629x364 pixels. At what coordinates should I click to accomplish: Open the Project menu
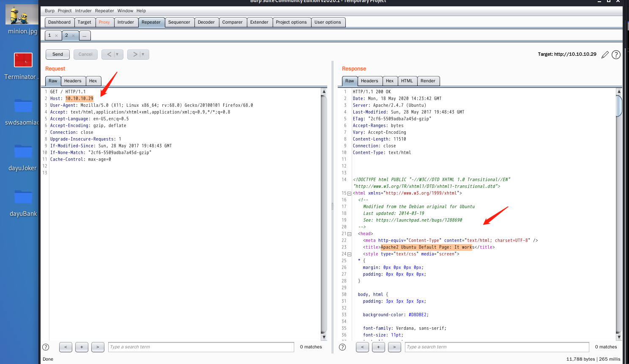65,11
